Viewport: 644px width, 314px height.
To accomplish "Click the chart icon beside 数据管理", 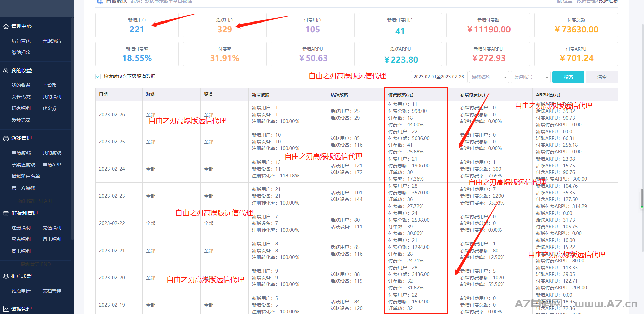I will [x=6, y=309].
